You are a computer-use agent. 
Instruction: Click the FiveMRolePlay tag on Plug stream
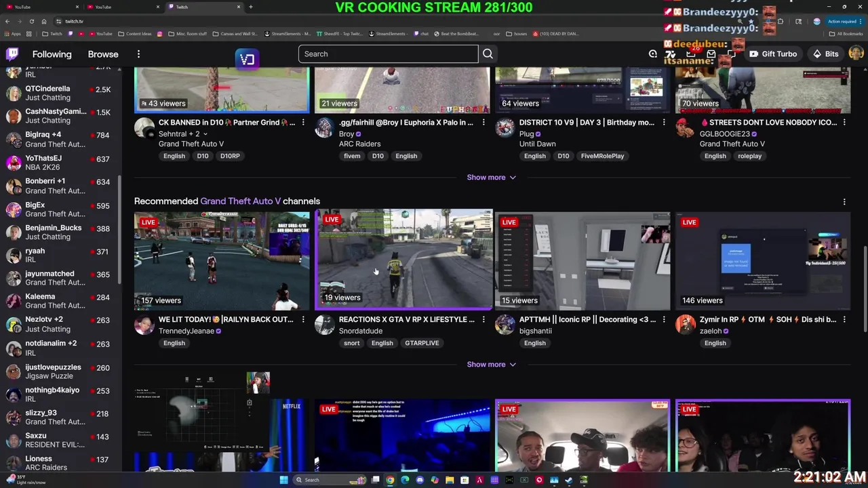602,156
